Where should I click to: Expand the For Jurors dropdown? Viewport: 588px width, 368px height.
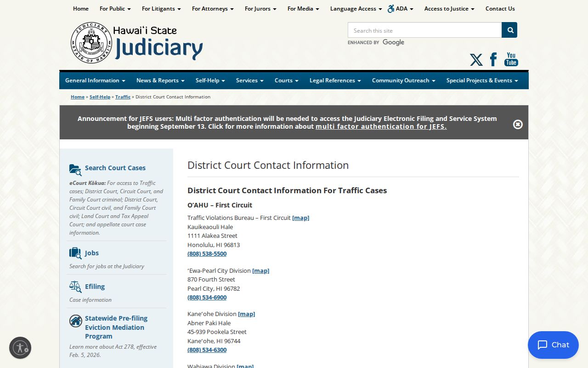pyautogui.click(x=260, y=9)
